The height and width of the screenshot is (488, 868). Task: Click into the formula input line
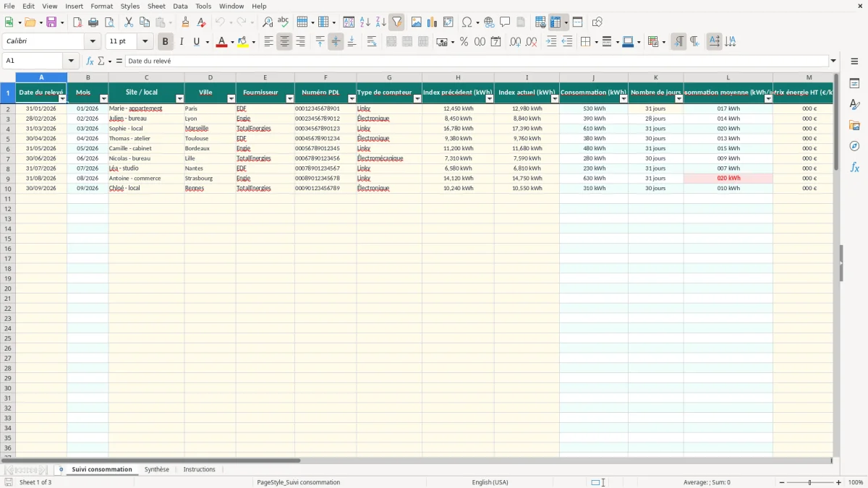point(477,61)
